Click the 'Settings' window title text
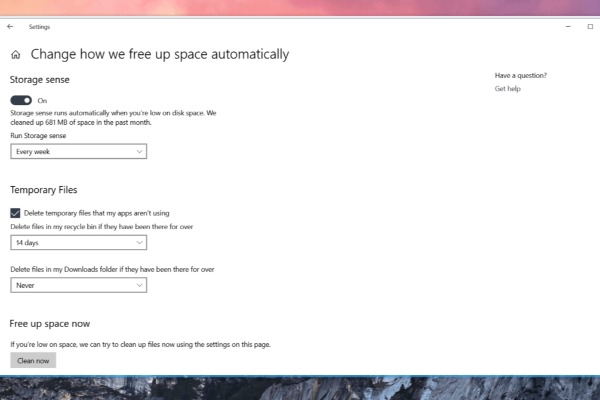The image size is (600, 400). [x=39, y=27]
